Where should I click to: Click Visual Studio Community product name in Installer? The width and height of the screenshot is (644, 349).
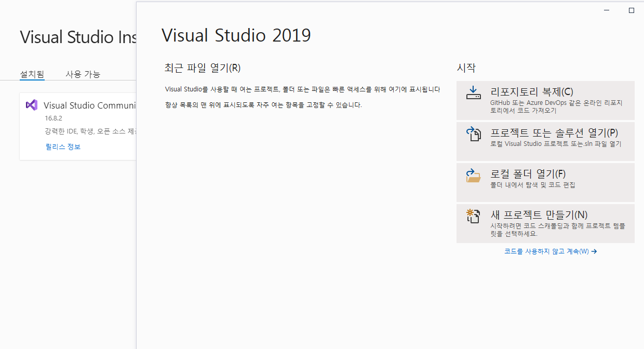[x=90, y=105]
